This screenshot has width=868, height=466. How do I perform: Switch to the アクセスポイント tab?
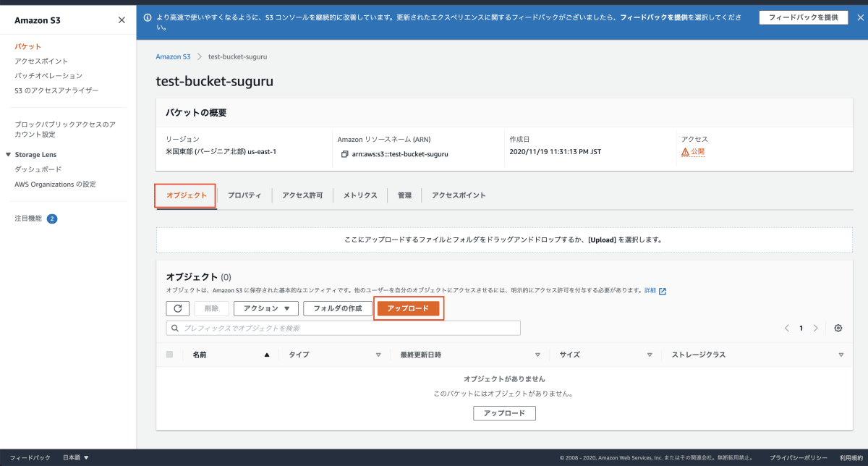pos(459,195)
